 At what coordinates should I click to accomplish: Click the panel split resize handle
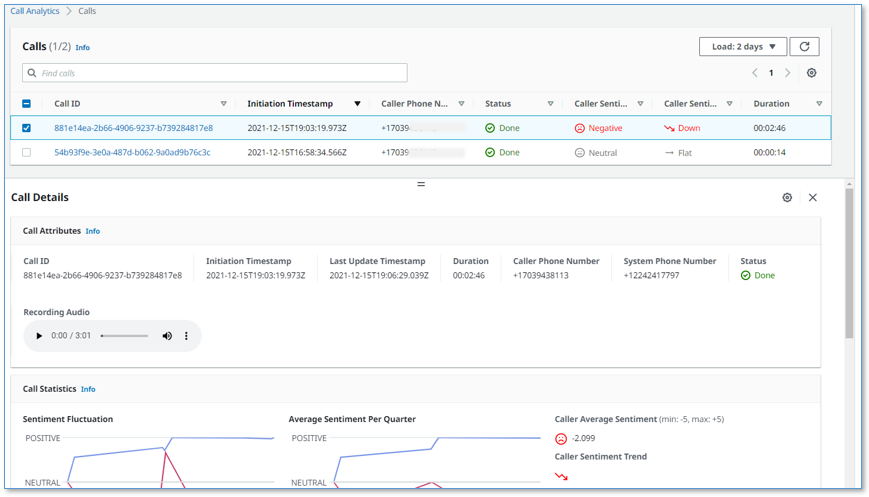pyautogui.click(x=421, y=184)
